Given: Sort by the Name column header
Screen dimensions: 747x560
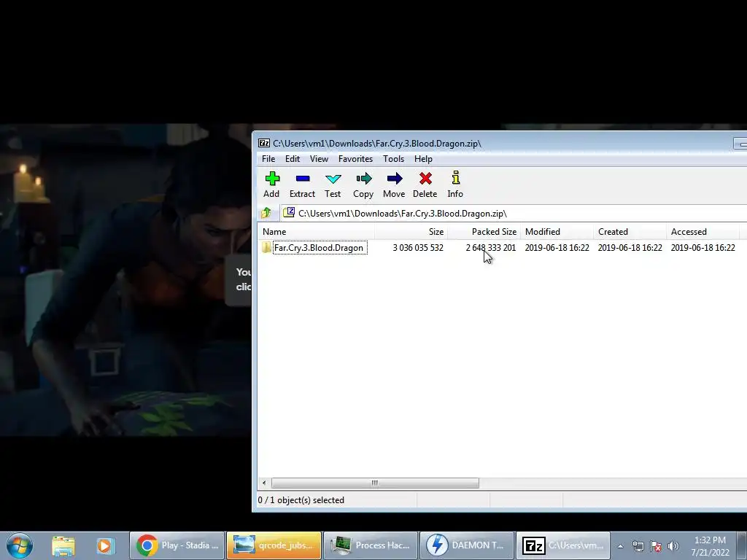Looking at the screenshot, I should (317, 232).
